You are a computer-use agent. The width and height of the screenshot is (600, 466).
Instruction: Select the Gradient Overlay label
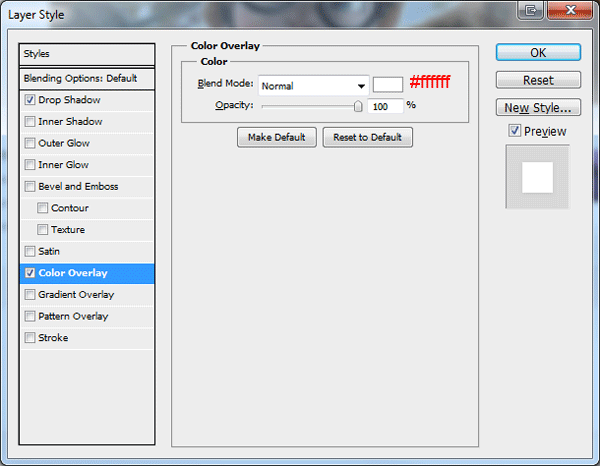pyautogui.click(x=76, y=295)
